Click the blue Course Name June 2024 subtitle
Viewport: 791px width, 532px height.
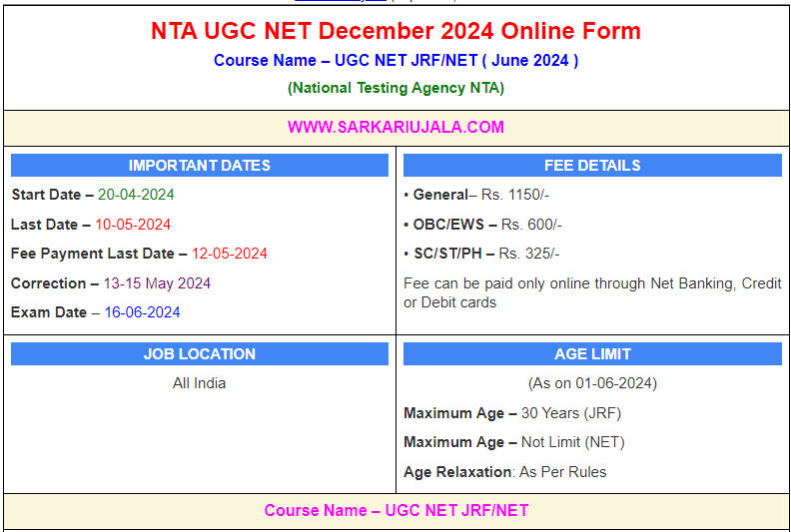click(x=395, y=60)
